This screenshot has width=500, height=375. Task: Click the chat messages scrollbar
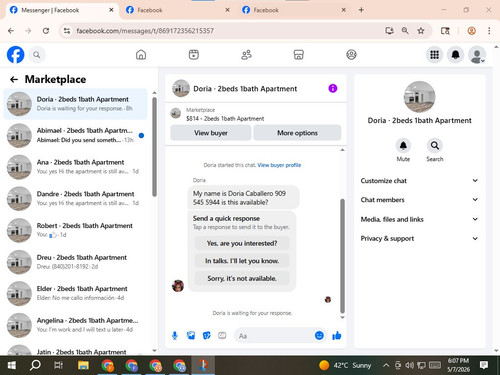[342, 255]
